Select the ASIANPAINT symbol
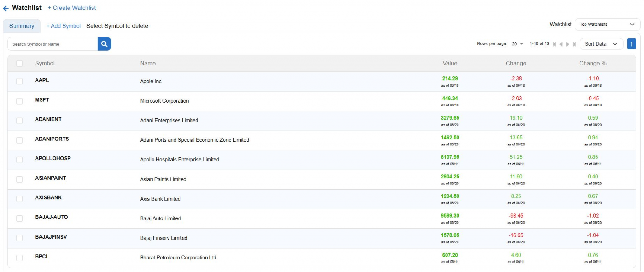The height and width of the screenshot is (272, 644). 50,178
